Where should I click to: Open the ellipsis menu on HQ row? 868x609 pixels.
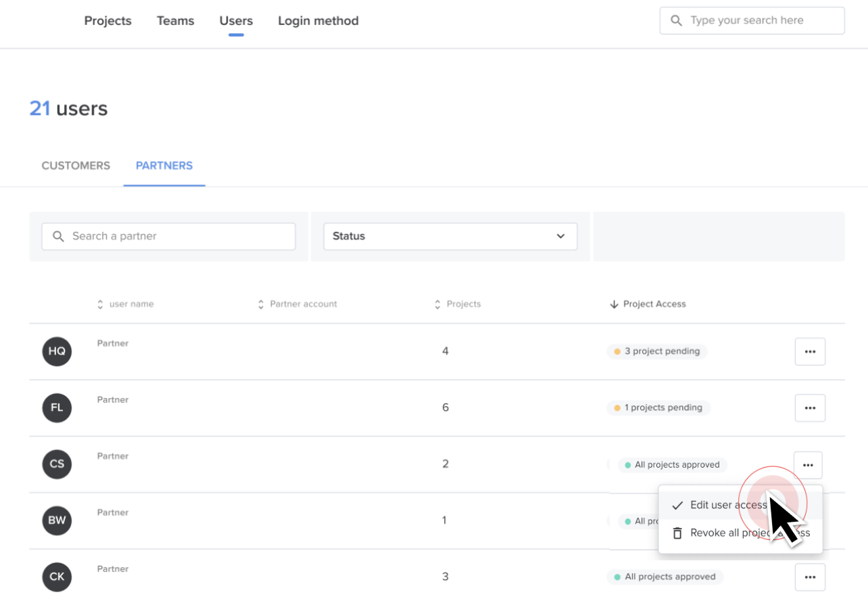tap(810, 351)
